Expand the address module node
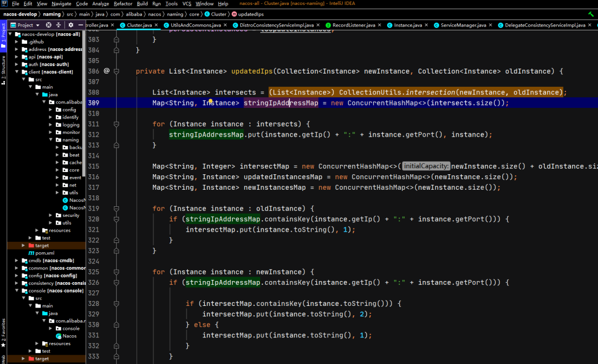Image resolution: width=598 pixels, height=364 pixels. coord(17,49)
